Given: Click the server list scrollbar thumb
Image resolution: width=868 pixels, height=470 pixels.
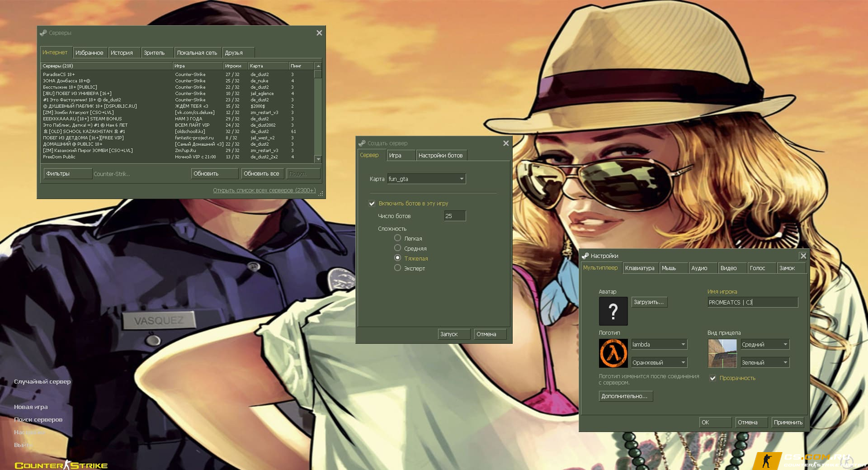Looking at the screenshot, I should (318, 74).
